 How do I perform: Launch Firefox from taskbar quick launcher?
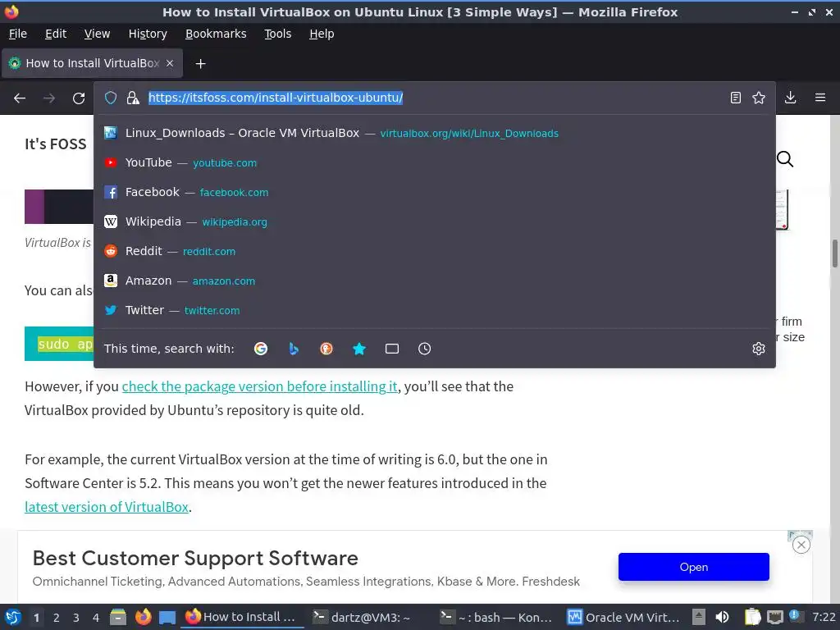coord(143,617)
